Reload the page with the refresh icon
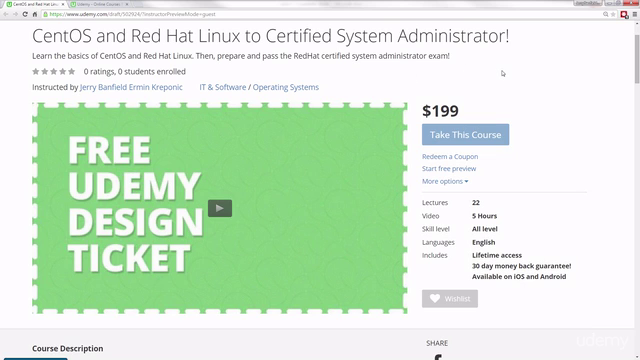 [25, 14]
